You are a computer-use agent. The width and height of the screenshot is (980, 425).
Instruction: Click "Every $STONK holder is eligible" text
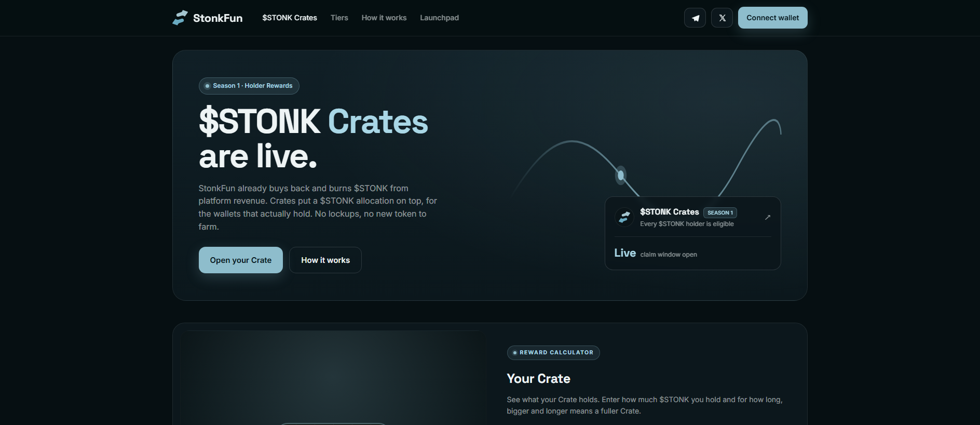click(687, 224)
